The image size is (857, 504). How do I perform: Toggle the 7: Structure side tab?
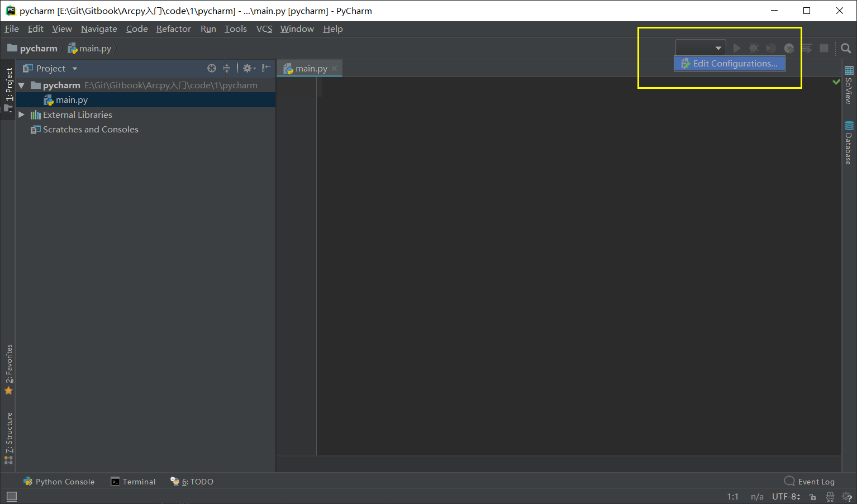point(8,438)
